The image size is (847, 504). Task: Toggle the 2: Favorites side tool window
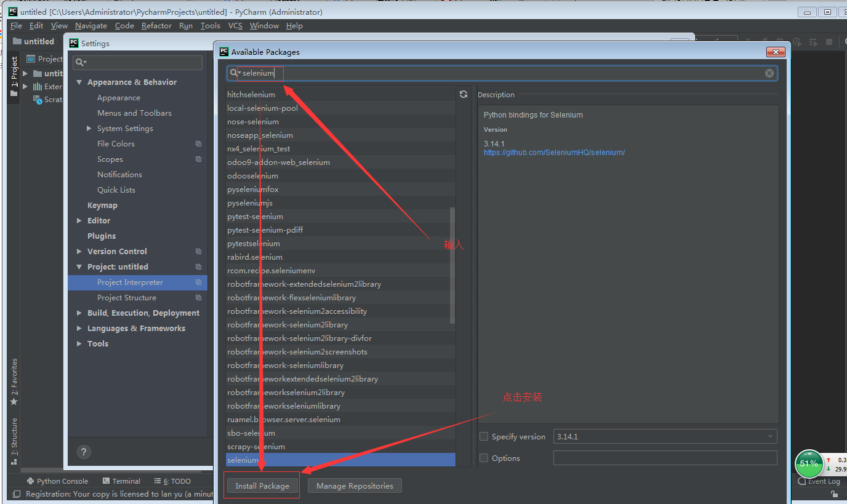[x=14, y=382]
